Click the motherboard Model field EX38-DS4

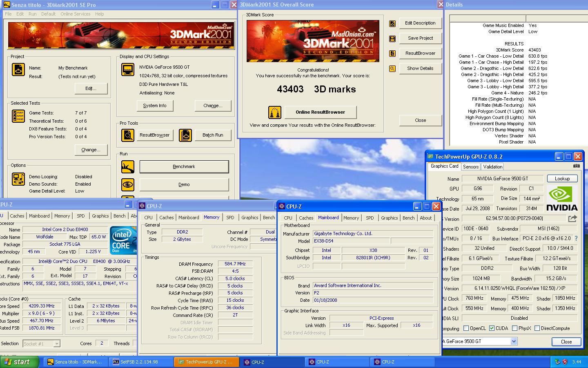point(352,241)
